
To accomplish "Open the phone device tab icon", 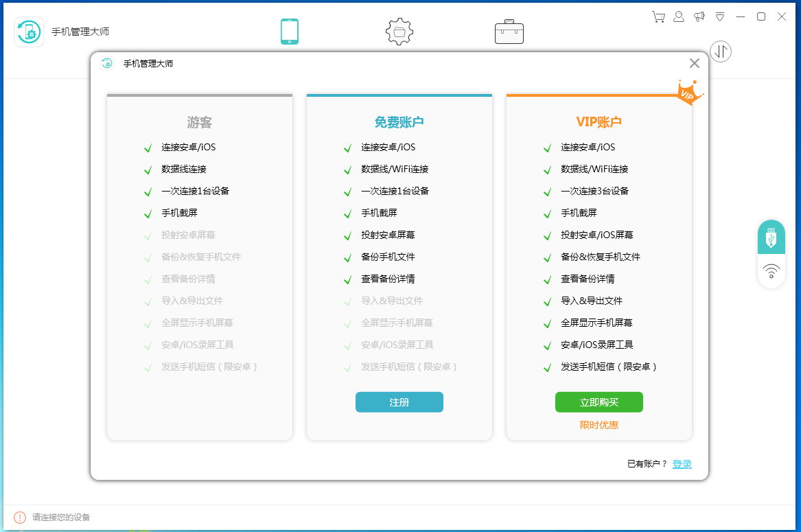I will point(290,32).
